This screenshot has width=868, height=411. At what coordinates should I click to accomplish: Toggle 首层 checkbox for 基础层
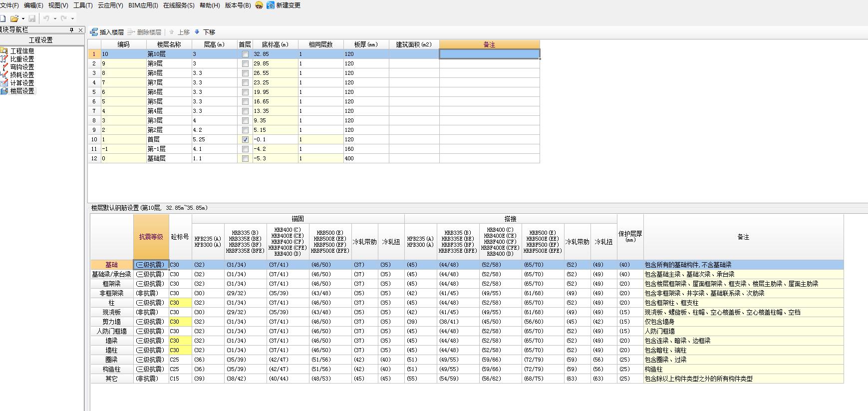pyautogui.click(x=245, y=158)
